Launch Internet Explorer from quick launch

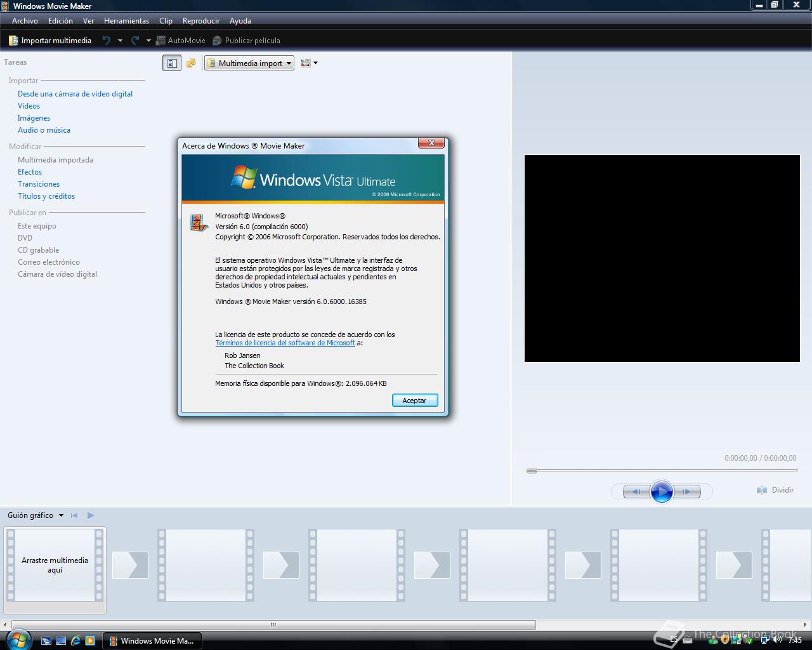tap(75, 640)
